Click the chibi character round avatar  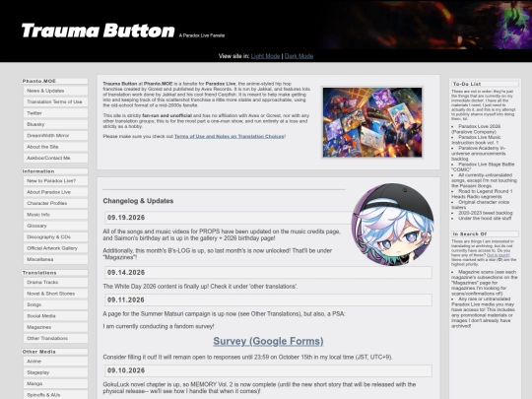[392, 225]
